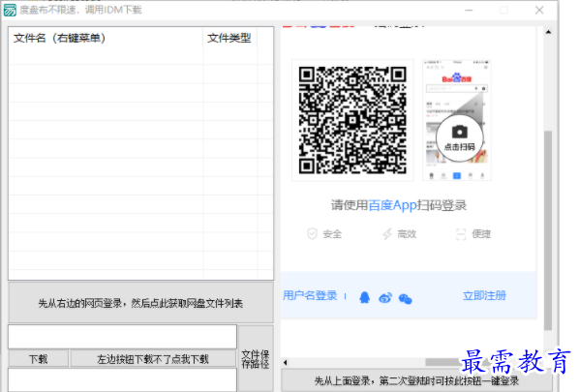Click the WeChat login icon
The image size is (579, 392).
(406, 298)
